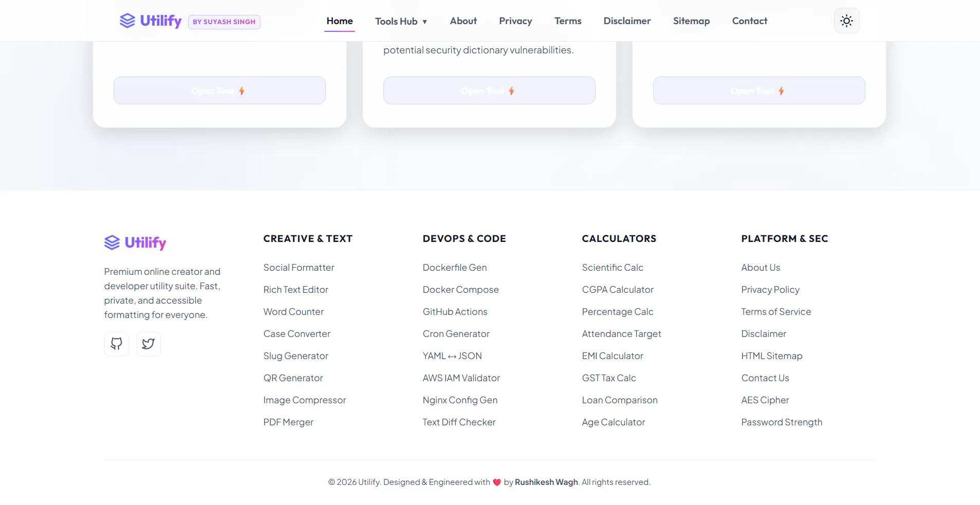Open AWS IAM Validator link
980x505 pixels.
[x=461, y=378]
